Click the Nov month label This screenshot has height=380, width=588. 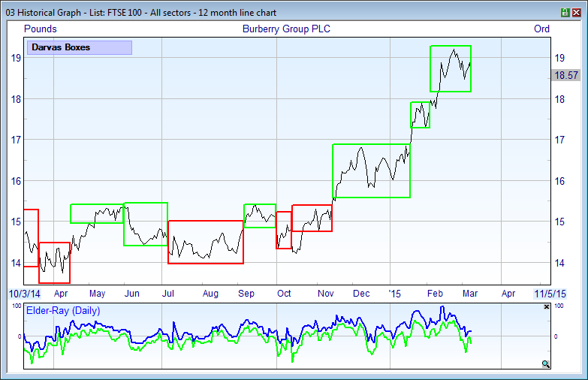[325, 294]
